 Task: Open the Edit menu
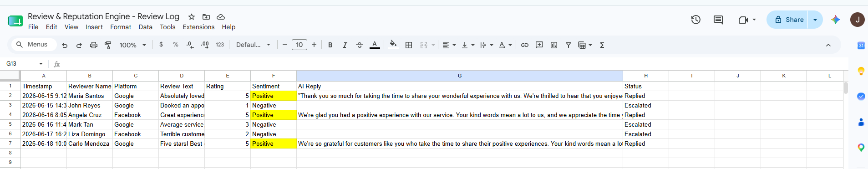click(x=51, y=27)
